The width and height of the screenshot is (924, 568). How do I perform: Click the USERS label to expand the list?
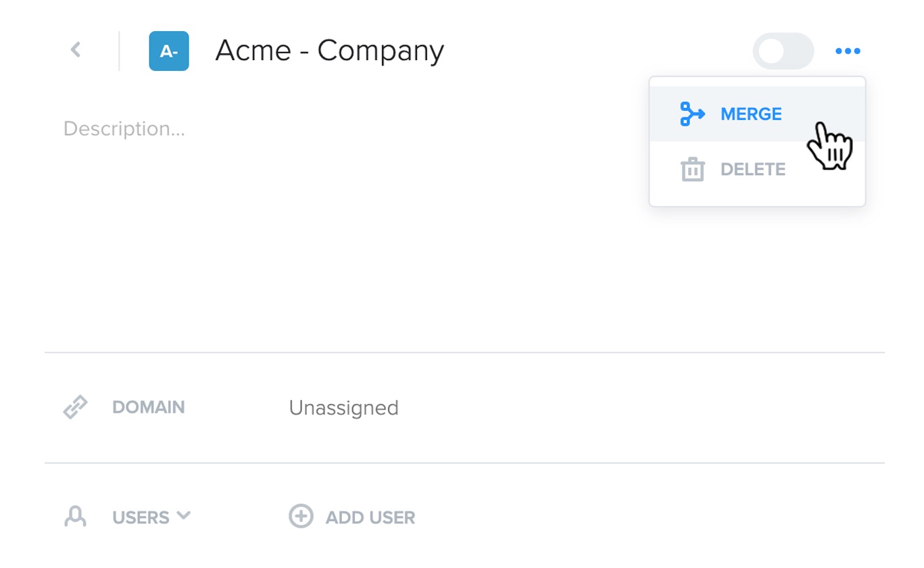point(141,518)
